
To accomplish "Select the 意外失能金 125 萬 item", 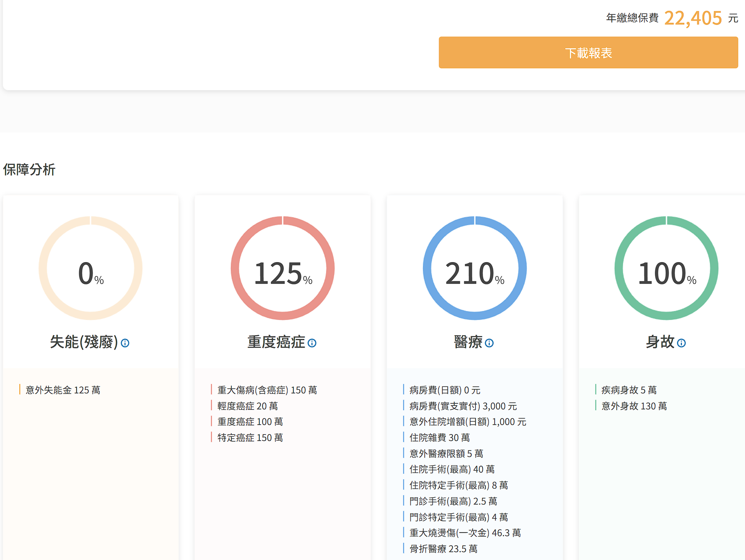I will [63, 390].
